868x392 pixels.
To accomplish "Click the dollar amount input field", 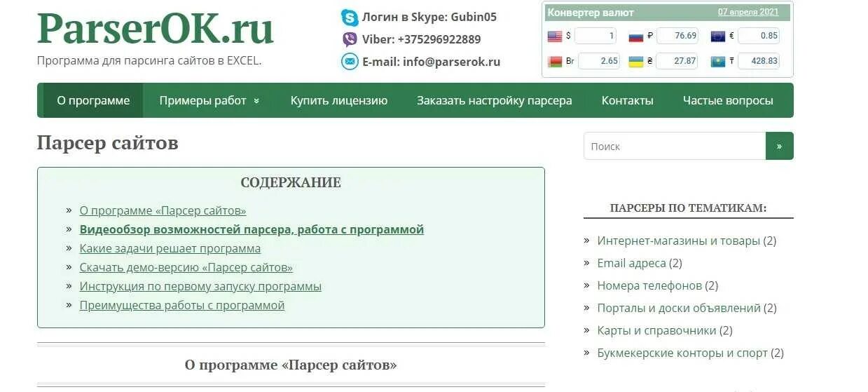I will [x=595, y=36].
